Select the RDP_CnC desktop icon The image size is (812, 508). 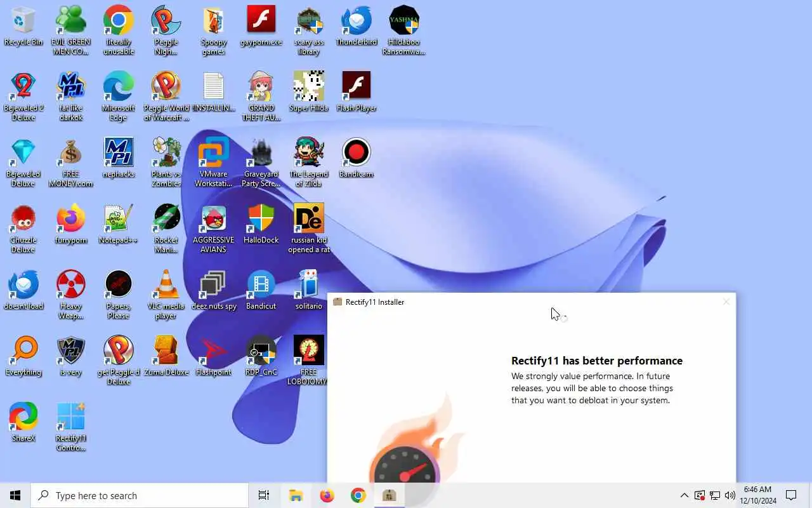coord(261,357)
